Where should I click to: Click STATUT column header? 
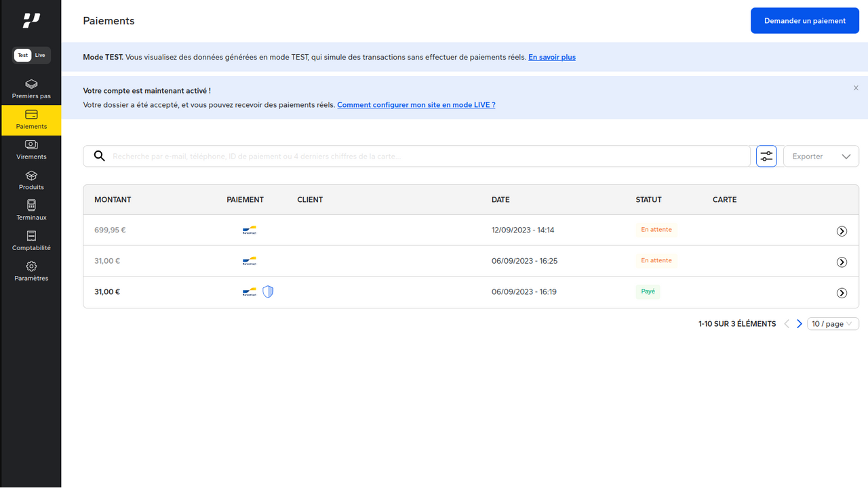pyautogui.click(x=649, y=200)
